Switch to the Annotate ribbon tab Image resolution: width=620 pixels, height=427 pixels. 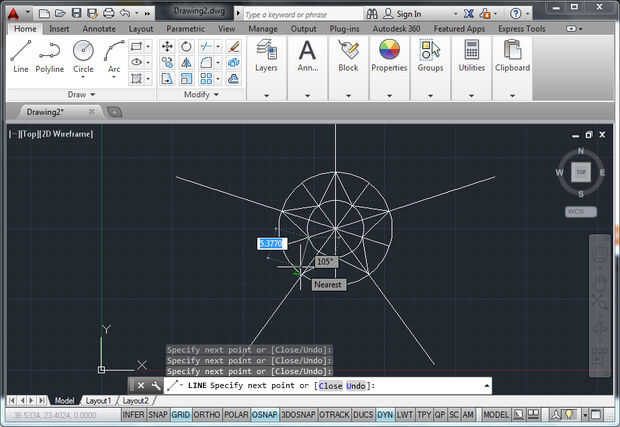click(x=99, y=29)
